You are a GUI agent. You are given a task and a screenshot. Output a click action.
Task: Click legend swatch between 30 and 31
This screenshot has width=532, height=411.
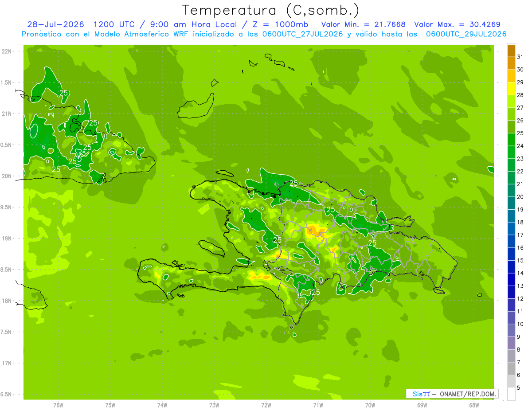coord(511,63)
